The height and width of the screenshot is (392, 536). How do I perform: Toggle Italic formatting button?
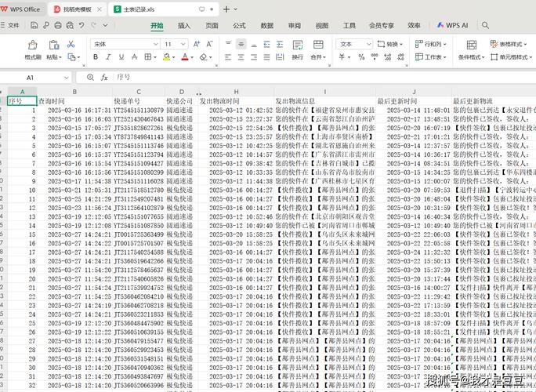109,57
